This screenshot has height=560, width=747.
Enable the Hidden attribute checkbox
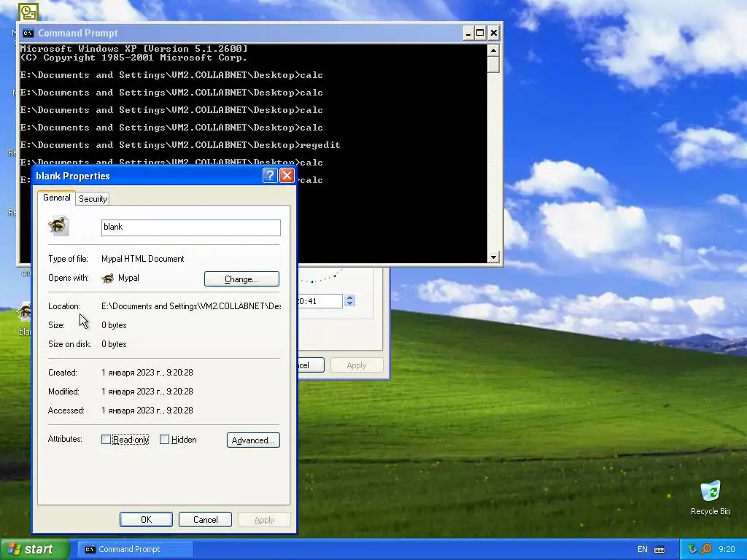164,440
